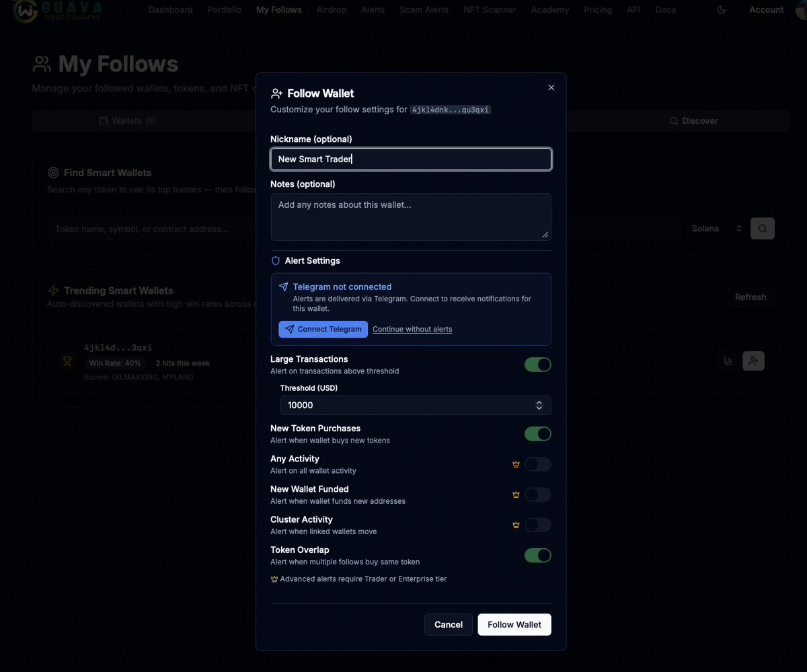Open the Scam Alerts nav item

(x=424, y=9)
